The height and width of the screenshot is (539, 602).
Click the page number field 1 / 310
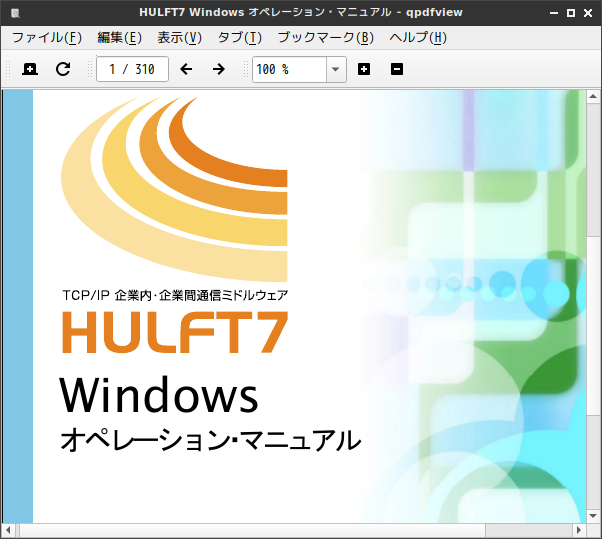132,69
